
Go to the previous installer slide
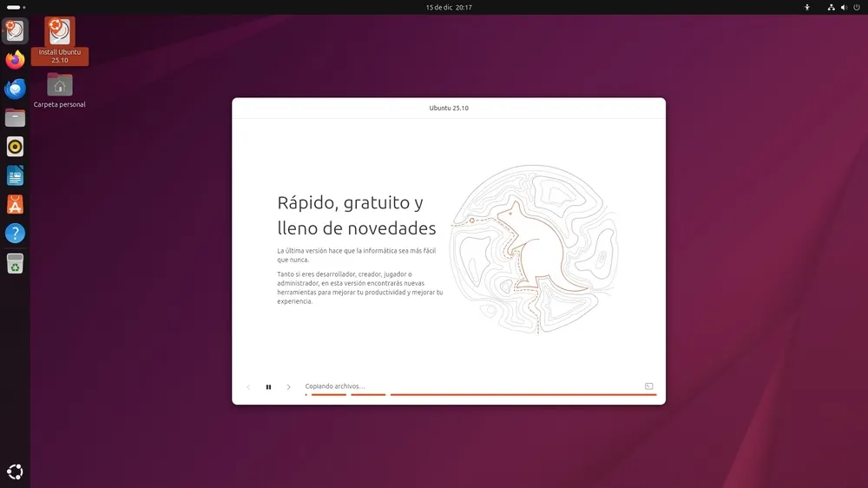248,387
